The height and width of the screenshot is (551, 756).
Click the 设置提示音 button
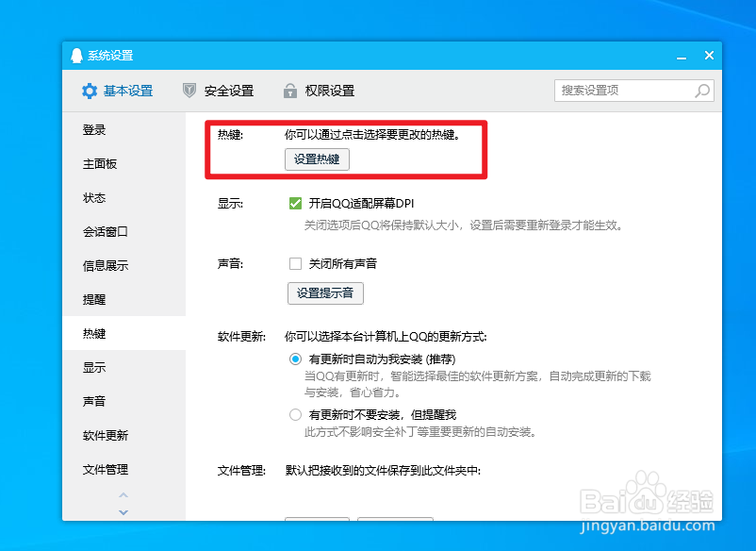tap(325, 293)
